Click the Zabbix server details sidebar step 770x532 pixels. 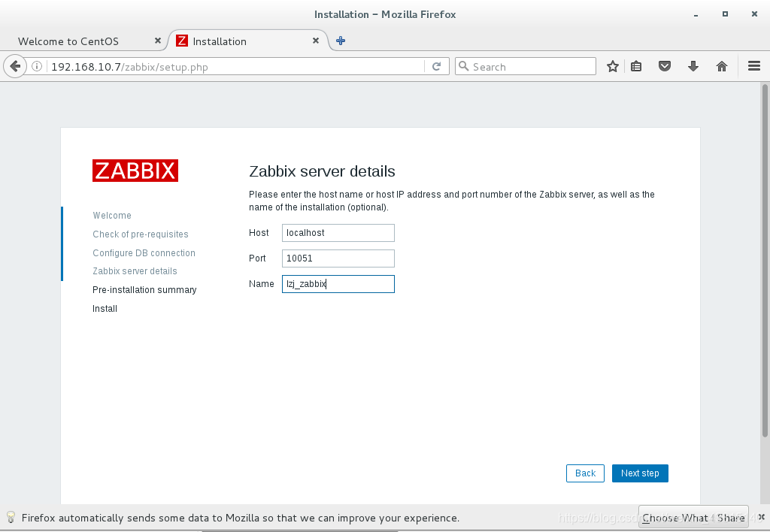(135, 271)
